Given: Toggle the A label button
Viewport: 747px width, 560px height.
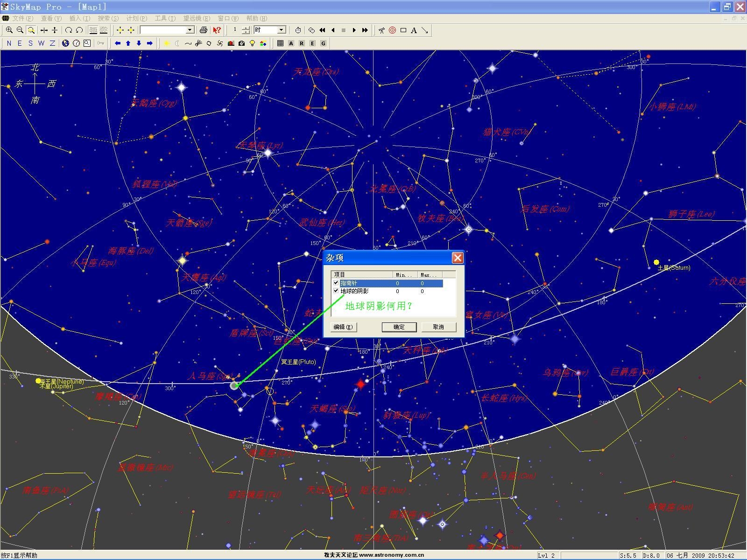Looking at the screenshot, I should click(291, 43).
